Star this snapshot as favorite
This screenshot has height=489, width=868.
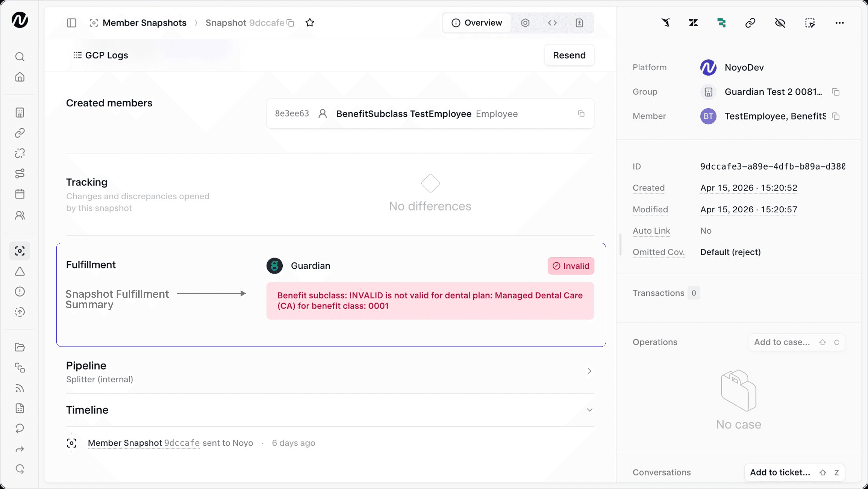(310, 23)
